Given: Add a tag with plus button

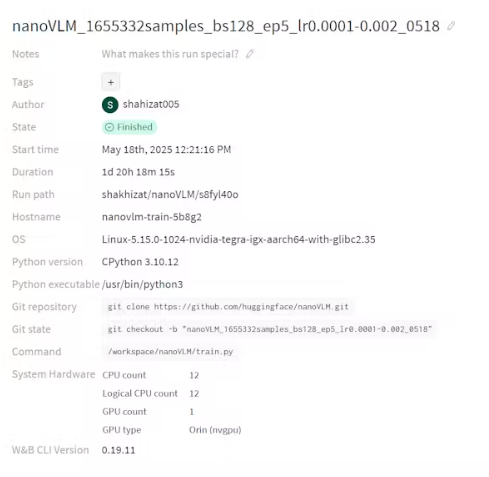Looking at the screenshot, I should 111,82.
